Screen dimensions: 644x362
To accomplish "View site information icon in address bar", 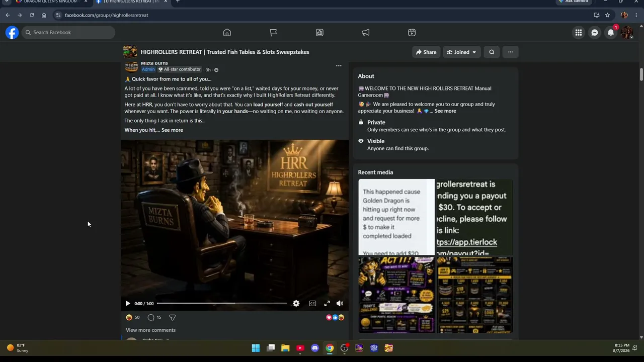I will (x=58, y=15).
